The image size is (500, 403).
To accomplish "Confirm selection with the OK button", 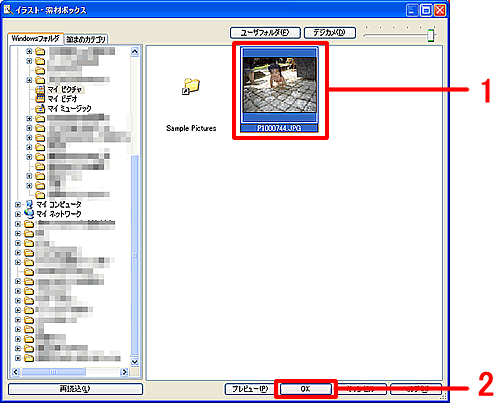I will point(305,389).
